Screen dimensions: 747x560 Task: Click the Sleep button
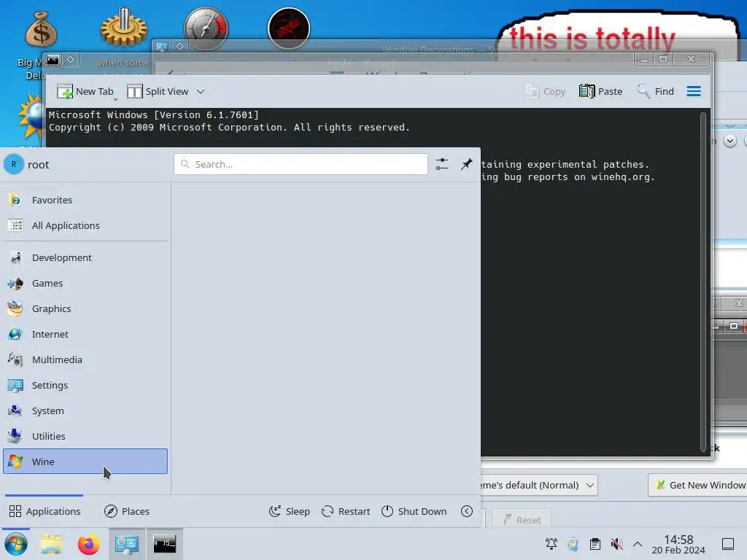289,511
